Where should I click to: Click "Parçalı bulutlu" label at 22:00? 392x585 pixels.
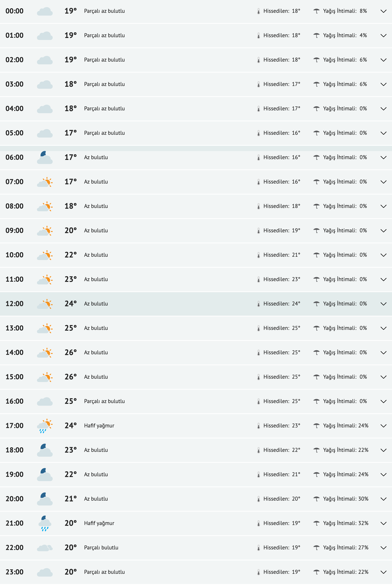(x=101, y=547)
